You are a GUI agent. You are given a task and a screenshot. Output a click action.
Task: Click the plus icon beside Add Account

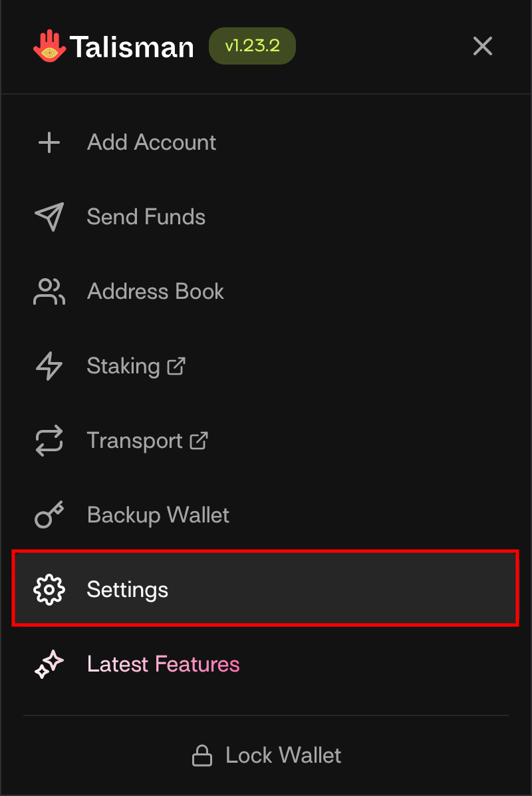[x=49, y=142]
